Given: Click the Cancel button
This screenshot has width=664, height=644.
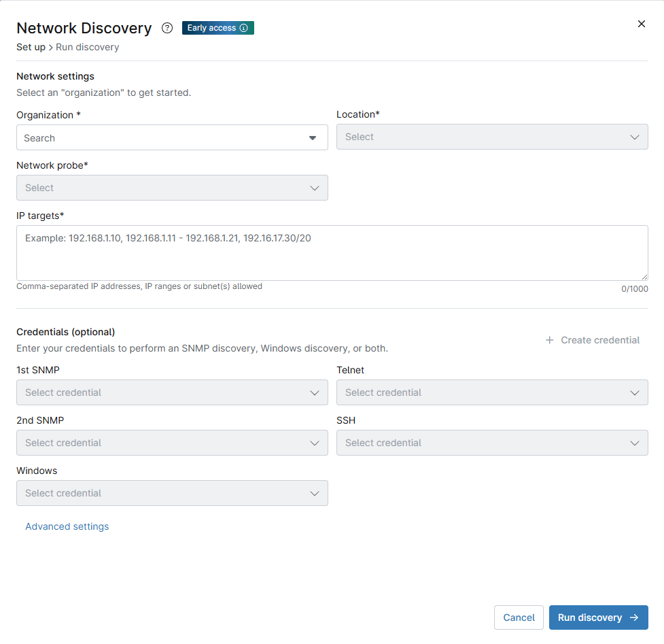Looking at the screenshot, I should 519,617.
